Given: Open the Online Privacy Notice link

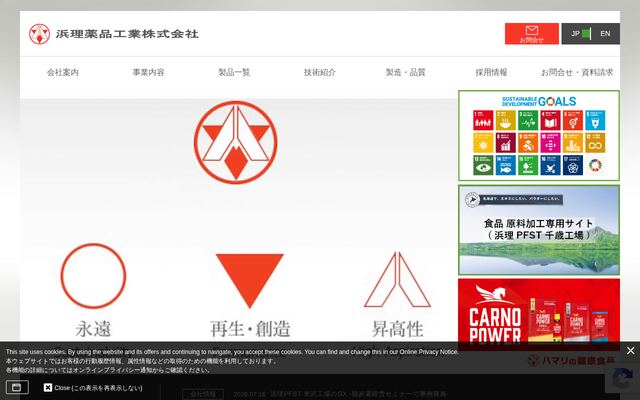Looking at the screenshot, I should pos(428,352).
